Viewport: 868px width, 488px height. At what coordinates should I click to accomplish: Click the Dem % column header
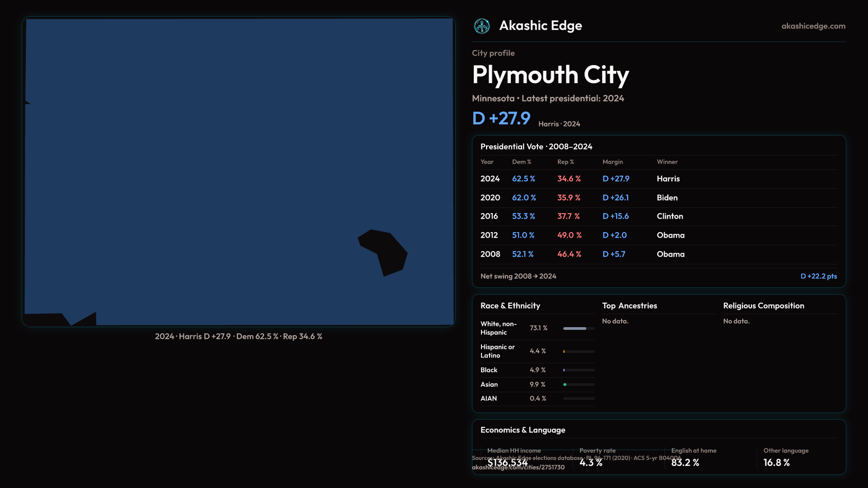click(x=521, y=162)
